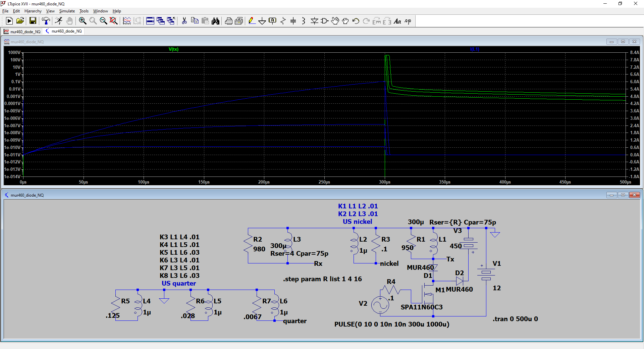Screen dimensions: 644x349
Task: Open the Hierarchy menu
Action: 33,11
